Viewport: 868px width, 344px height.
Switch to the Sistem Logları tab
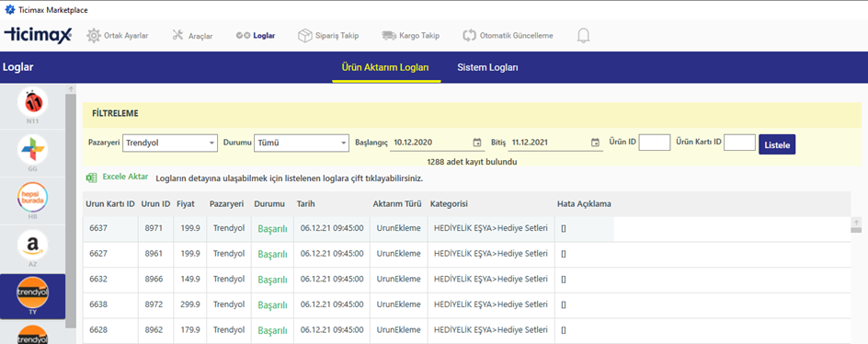(x=487, y=67)
